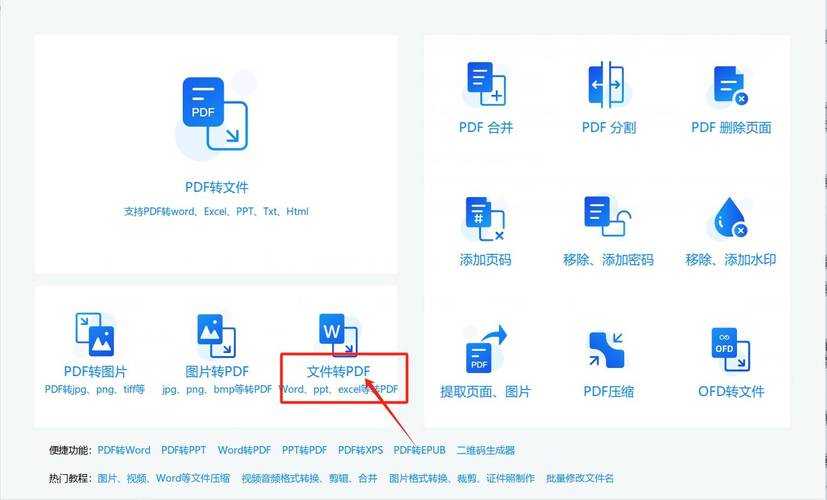Open the PDF转EPUB shortcut link
The width and height of the screenshot is (827, 500).
click(x=419, y=450)
